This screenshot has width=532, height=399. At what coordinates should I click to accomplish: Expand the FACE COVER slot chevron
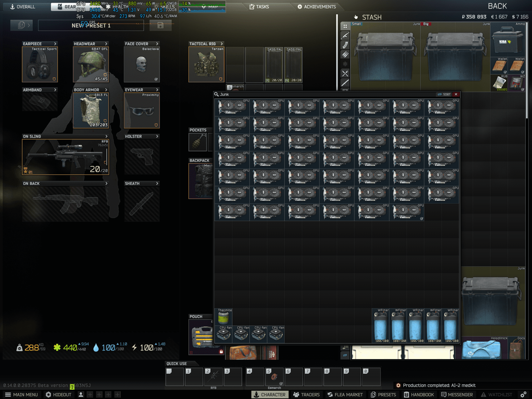coord(157,44)
